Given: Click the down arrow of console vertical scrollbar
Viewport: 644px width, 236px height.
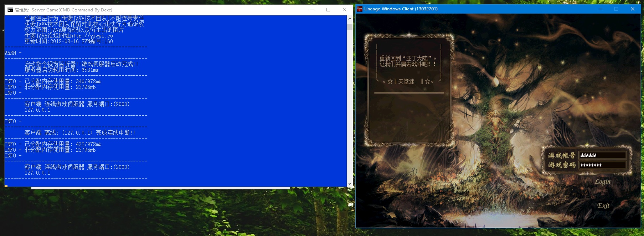Looking at the screenshot, I should 350,184.
